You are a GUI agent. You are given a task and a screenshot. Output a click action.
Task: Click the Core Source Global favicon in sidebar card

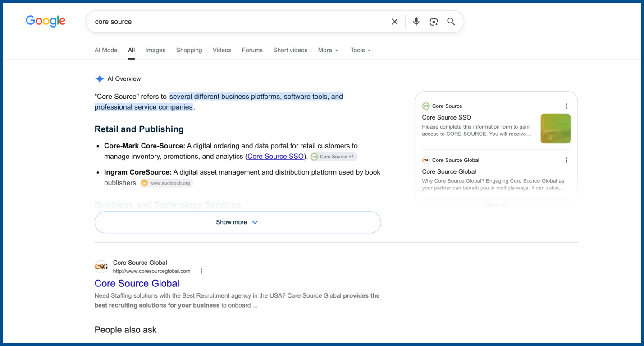pos(426,160)
